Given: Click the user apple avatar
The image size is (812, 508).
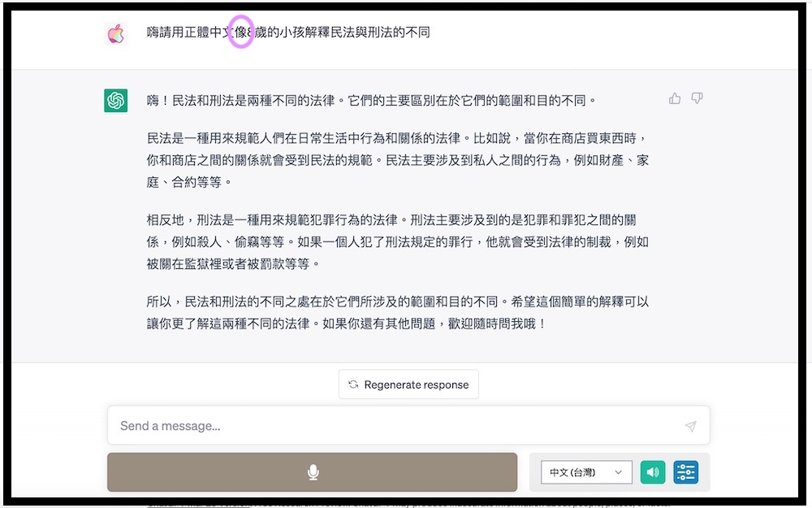Looking at the screenshot, I should (115, 33).
